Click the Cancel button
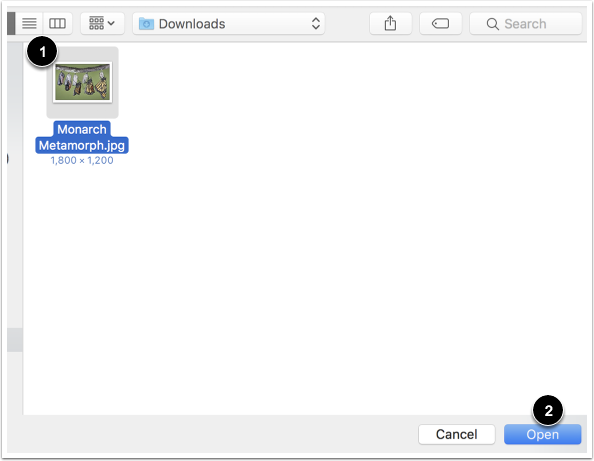Image resolution: width=594 pixels, height=461 pixels. 456,434
